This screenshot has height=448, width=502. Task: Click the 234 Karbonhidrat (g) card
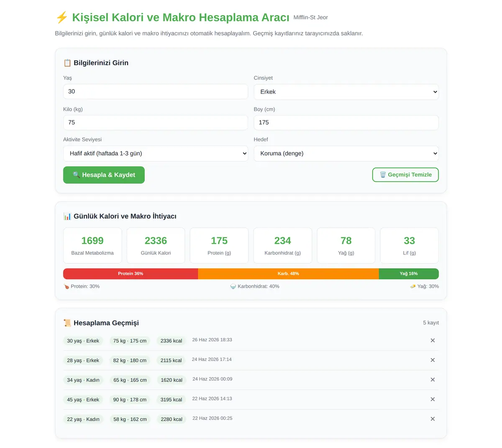(283, 246)
